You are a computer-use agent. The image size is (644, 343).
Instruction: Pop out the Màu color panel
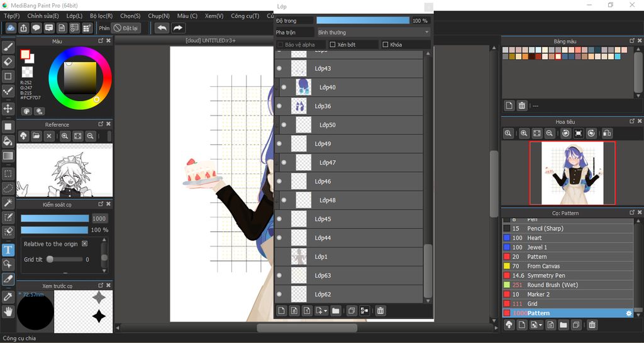[101, 41]
